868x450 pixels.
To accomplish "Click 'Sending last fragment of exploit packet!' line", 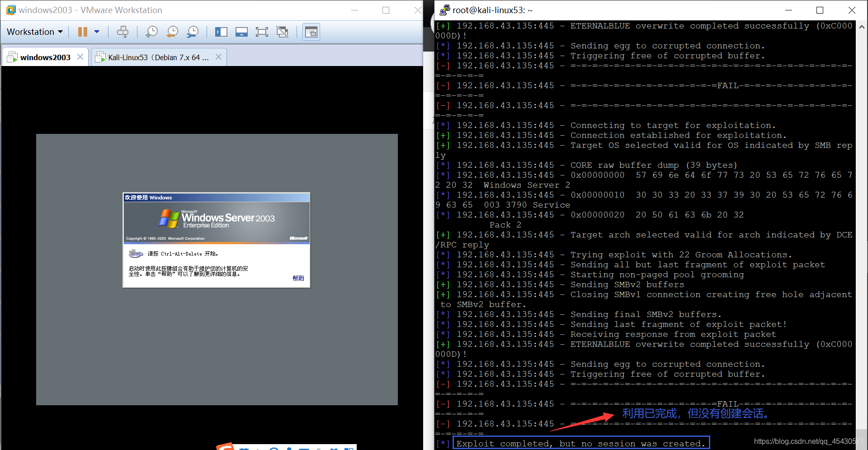I will 679,324.
